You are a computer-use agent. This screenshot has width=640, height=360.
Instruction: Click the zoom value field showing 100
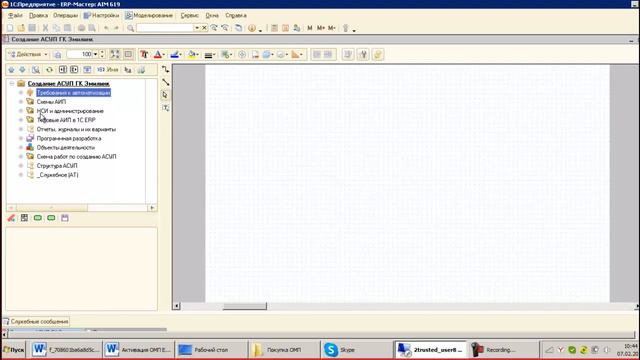click(x=80, y=54)
